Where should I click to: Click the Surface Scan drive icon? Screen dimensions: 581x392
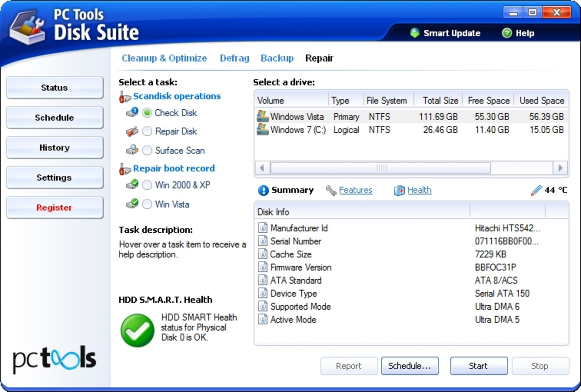pos(132,149)
